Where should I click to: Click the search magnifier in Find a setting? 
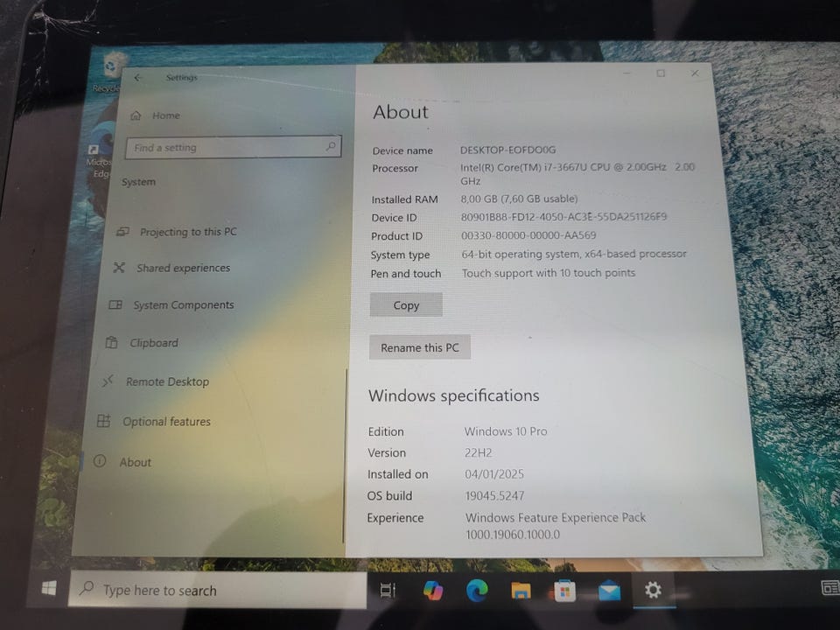(331, 146)
